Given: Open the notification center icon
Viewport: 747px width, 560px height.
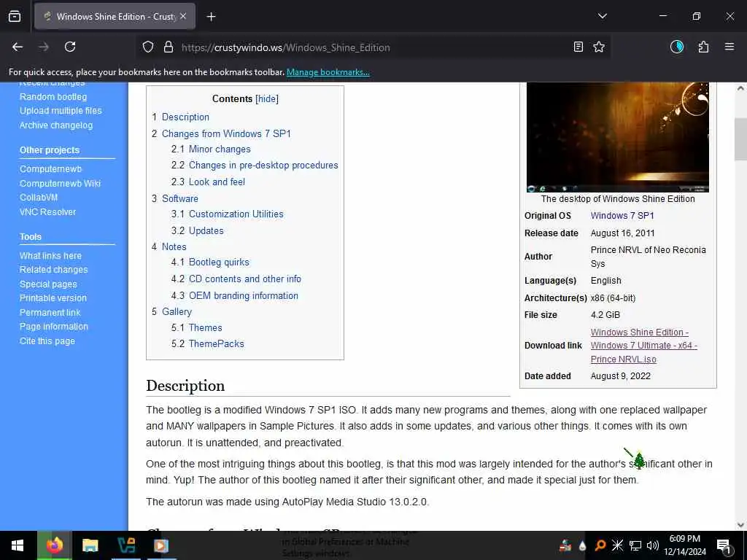Looking at the screenshot, I should 724,545.
